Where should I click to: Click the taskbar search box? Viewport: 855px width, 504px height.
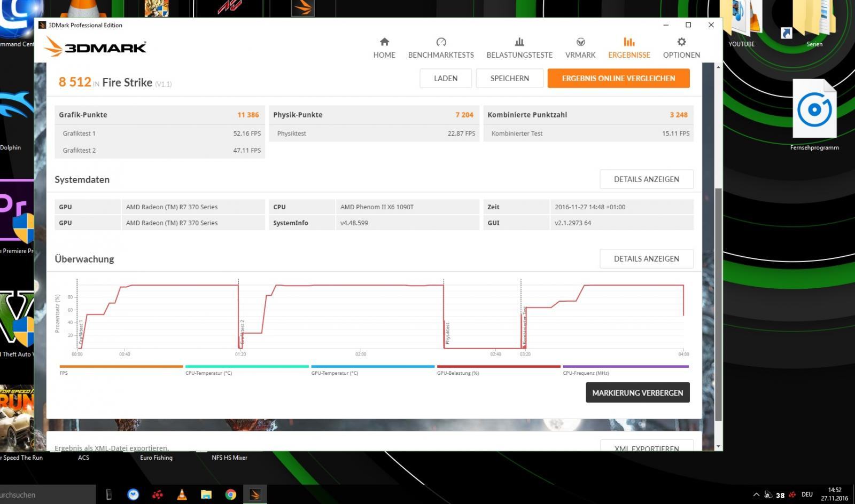[x=48, y=494]
